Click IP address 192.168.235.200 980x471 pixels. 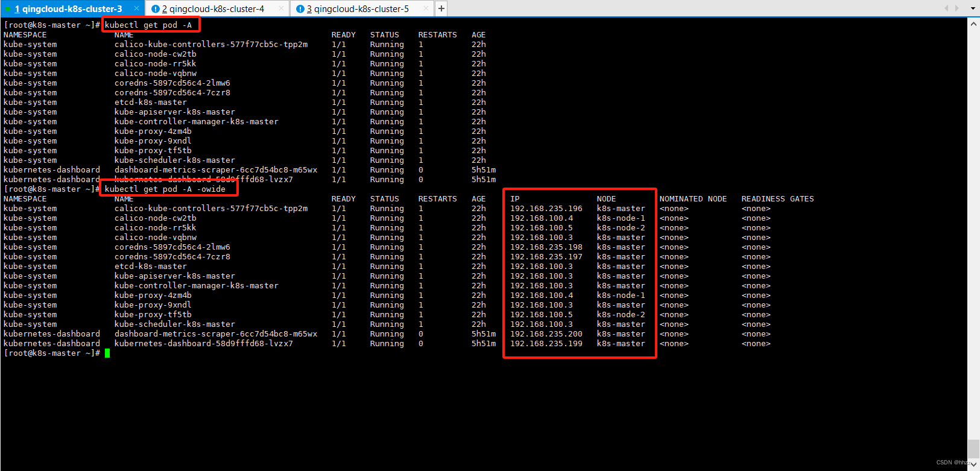(x=546, y=334)
